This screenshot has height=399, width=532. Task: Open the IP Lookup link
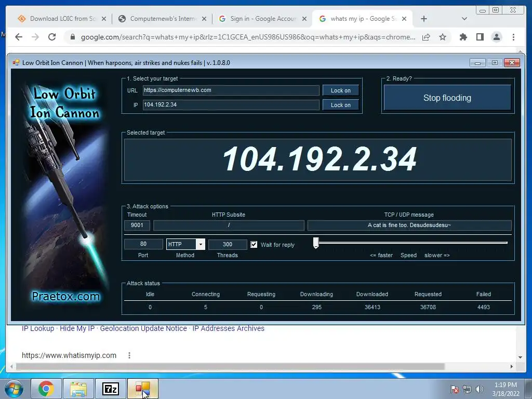point(38,328)
